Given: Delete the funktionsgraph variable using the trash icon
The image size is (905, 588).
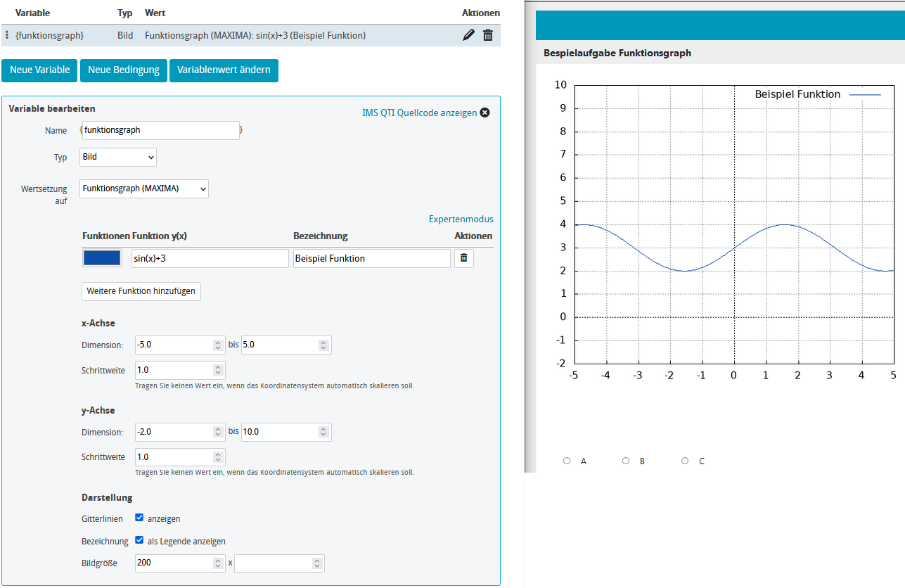Looking at the screenshot, I should tap(487, 34).
